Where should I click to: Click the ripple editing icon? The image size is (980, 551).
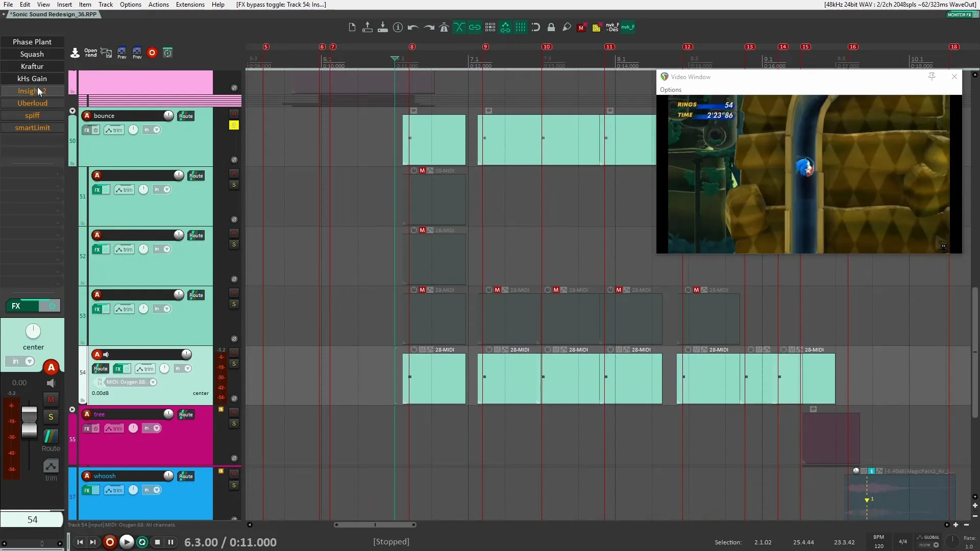tap(536, 28)
